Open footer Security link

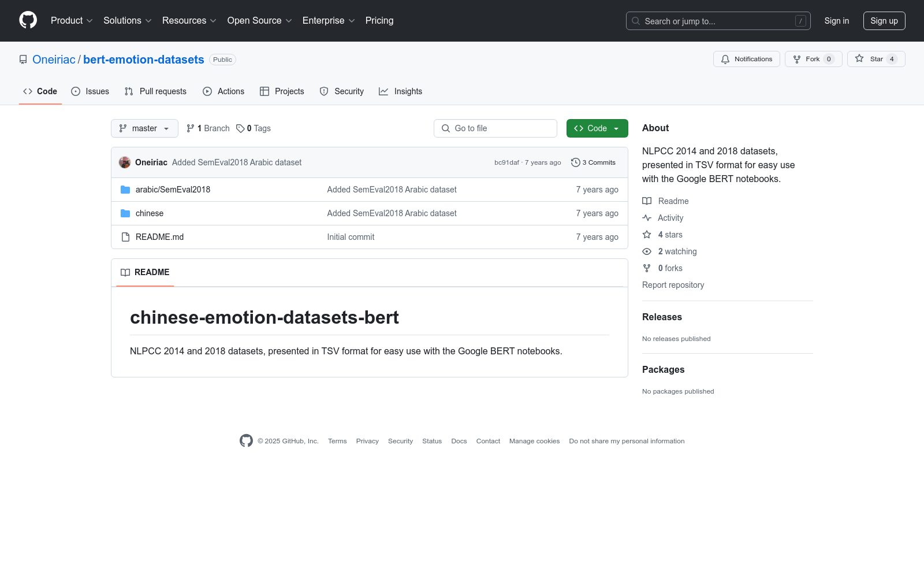tap(400, 441)
